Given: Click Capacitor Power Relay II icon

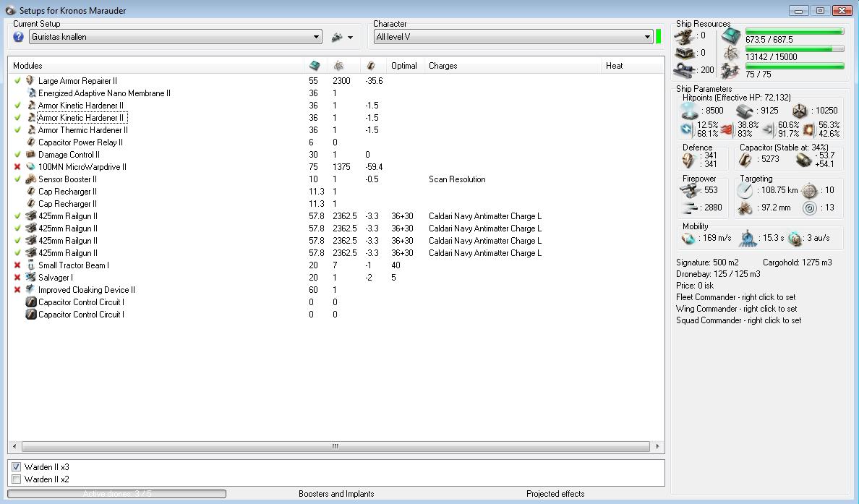Looking at the screenshot, I should tap(31, 142).
